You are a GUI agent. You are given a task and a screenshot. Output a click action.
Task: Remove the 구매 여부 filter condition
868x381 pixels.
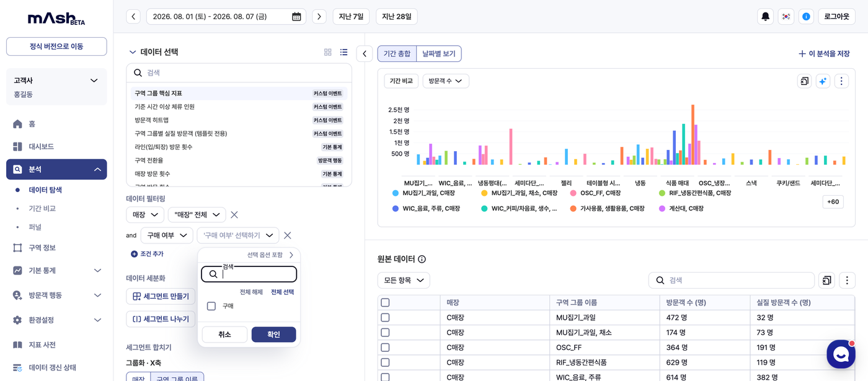(x=288, y=235)
